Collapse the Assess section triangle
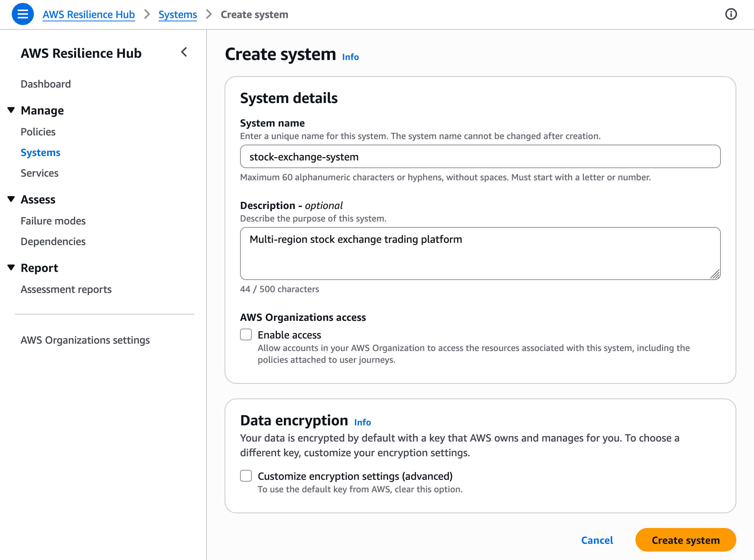This screenshot has width=754, height=560. [x=11, y=199]
